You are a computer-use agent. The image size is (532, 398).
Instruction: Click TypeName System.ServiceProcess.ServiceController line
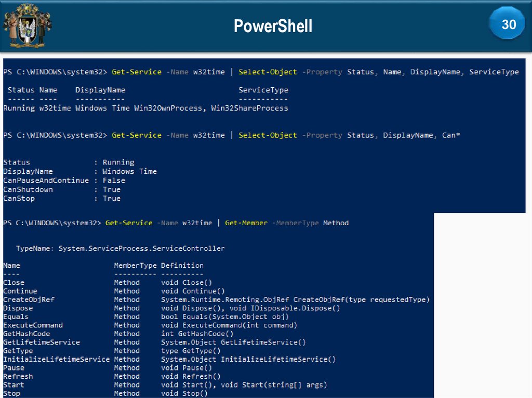pyautogui.click(x=120, y=249)
